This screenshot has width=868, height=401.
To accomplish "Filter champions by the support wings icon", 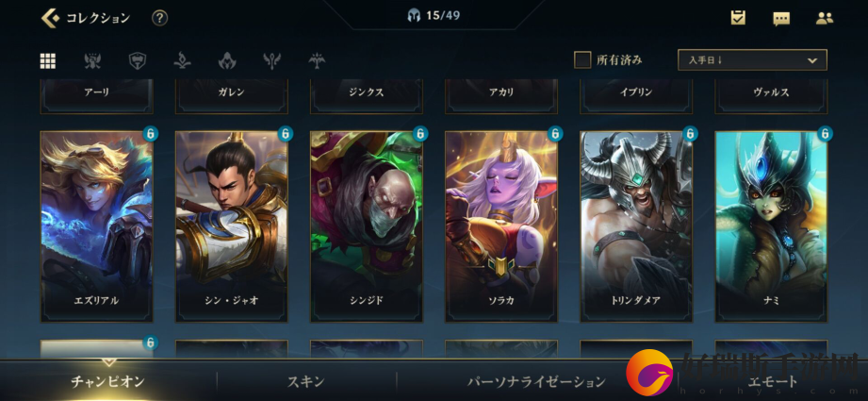I will coord(271,61).
